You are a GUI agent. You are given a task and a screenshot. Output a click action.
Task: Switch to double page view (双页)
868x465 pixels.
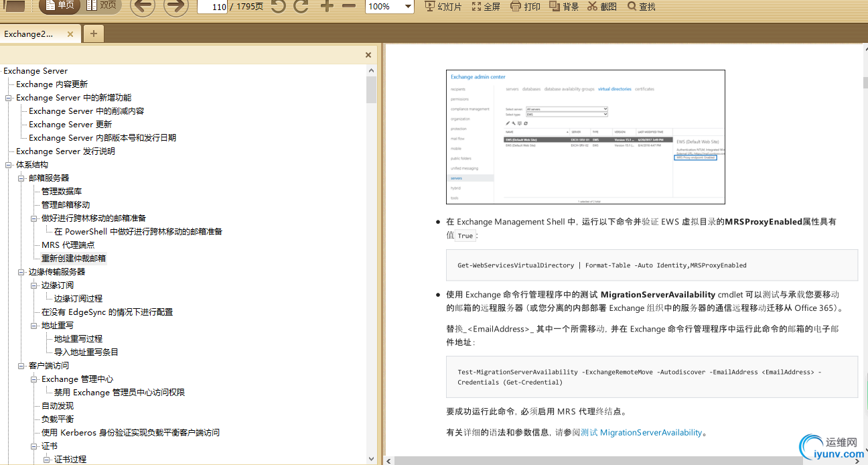coord(101,6)
